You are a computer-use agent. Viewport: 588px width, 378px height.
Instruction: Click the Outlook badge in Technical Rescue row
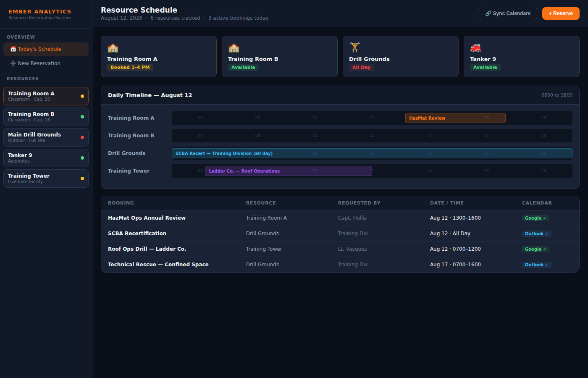[x=536, y=265]
